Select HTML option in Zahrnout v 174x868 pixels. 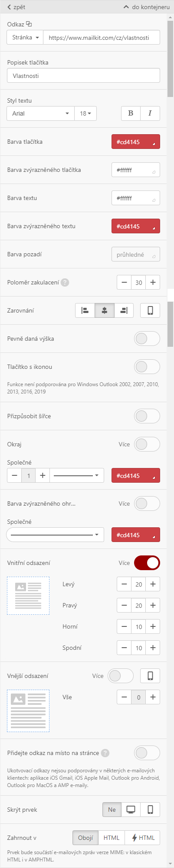click(x=112, y=838)
